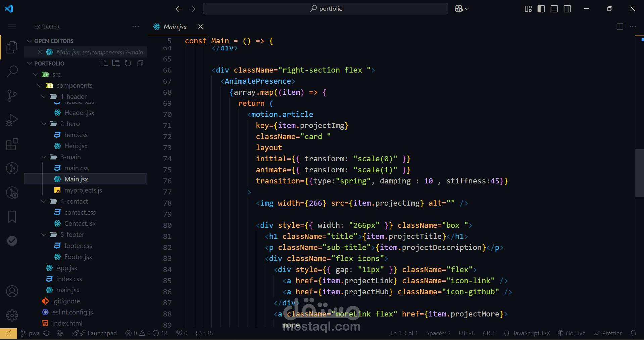Open the Manage gear settings icon

[x=12, y=315]
